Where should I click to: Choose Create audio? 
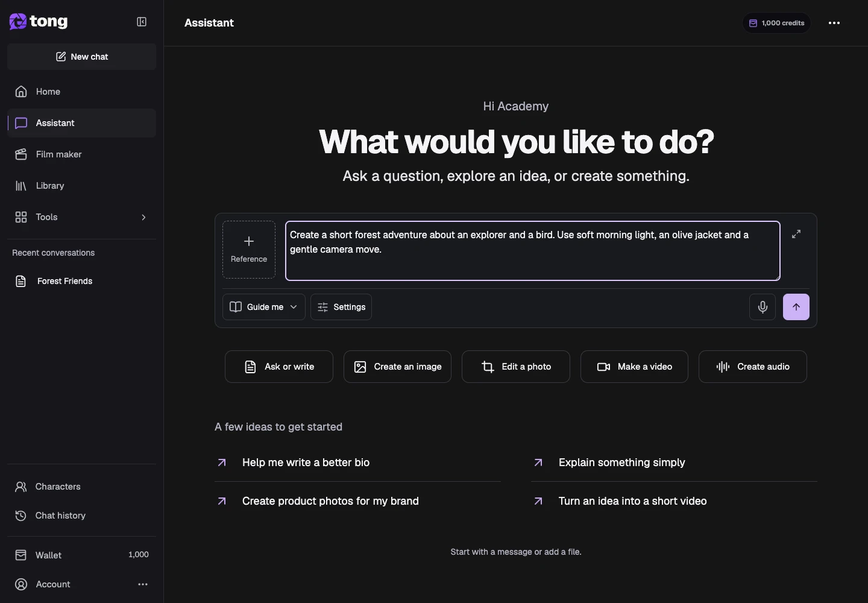pos(753,367)
